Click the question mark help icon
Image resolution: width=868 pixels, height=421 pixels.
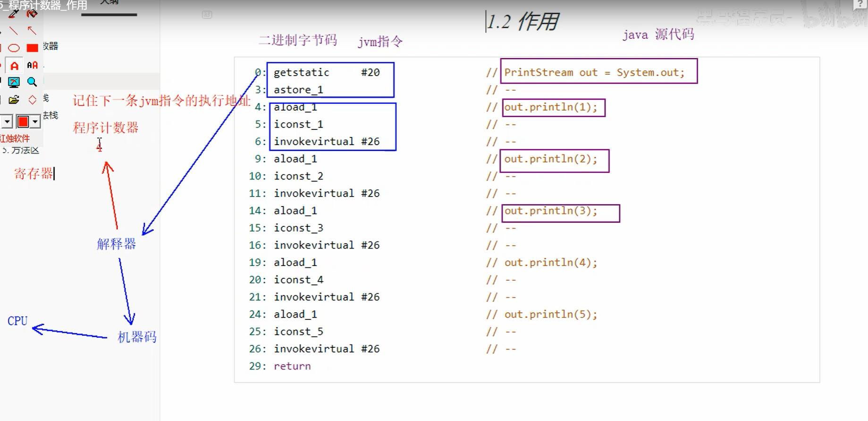tap(861, 4)
